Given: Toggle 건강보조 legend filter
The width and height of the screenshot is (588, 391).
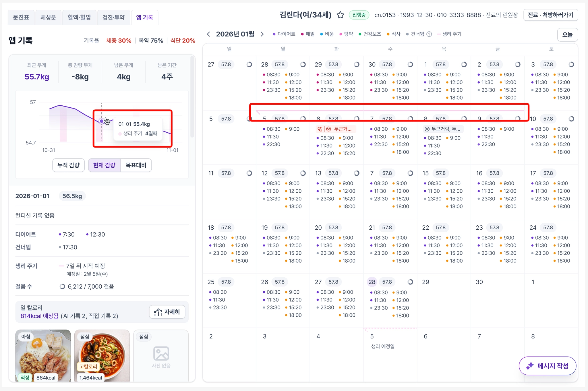Looking at the screenshot, I should click(x=370, y=34).
